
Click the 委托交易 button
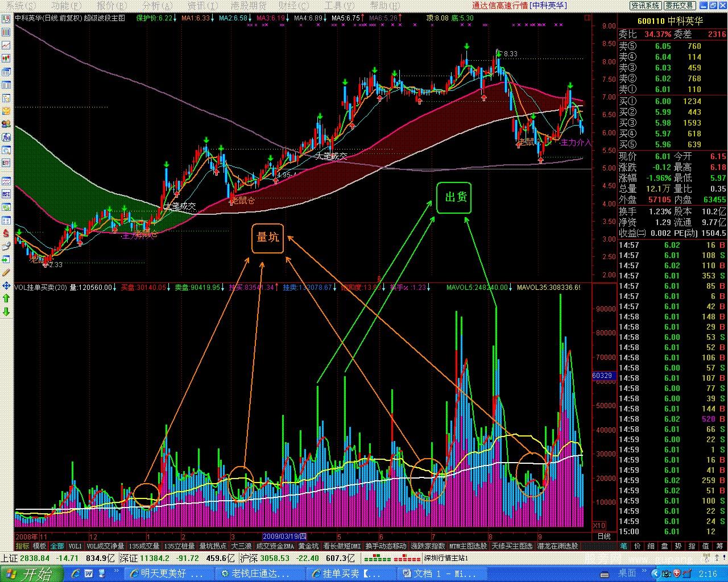coord(679,5)
